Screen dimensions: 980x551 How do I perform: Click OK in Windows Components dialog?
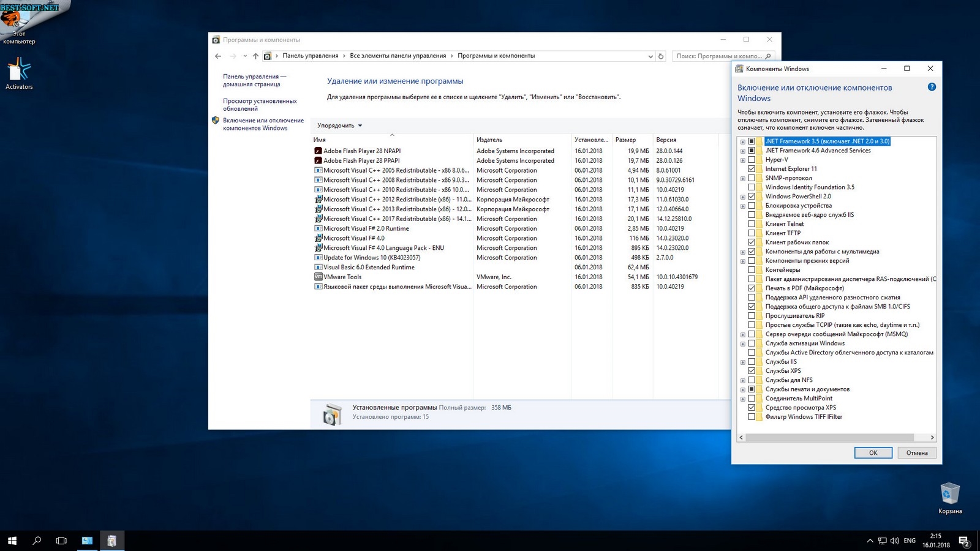pyautogui.click(x=873, y=453)
